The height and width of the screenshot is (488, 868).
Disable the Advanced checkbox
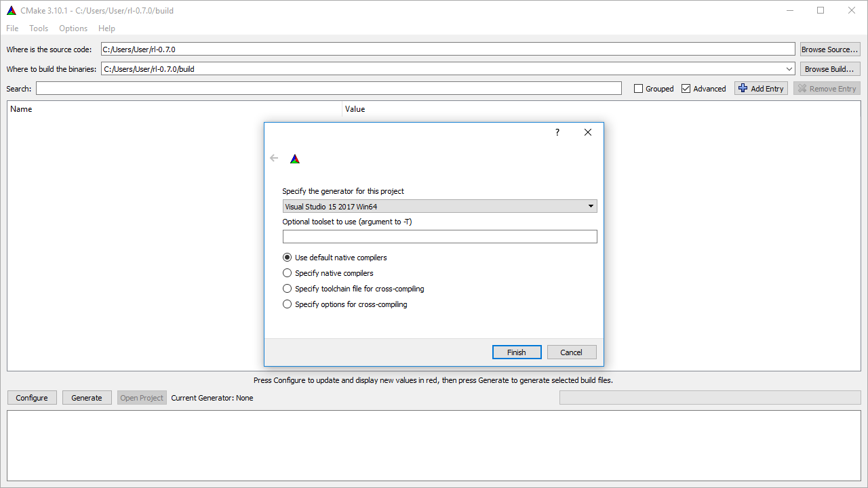686,88
